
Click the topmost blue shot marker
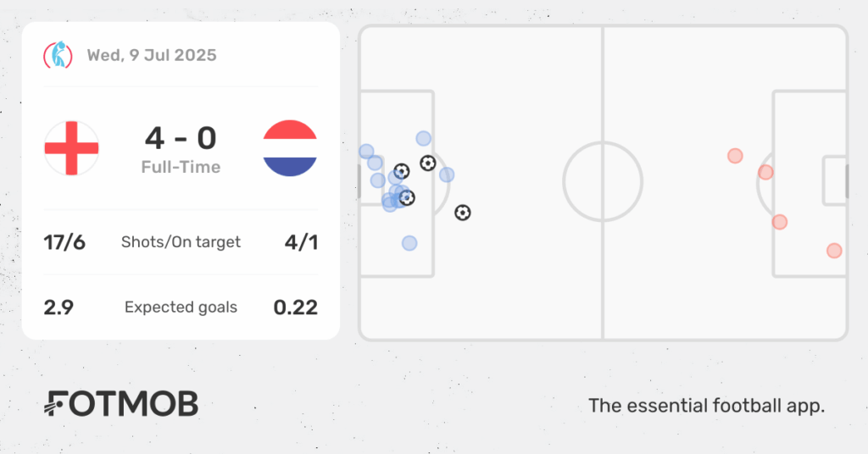(424, 138)
